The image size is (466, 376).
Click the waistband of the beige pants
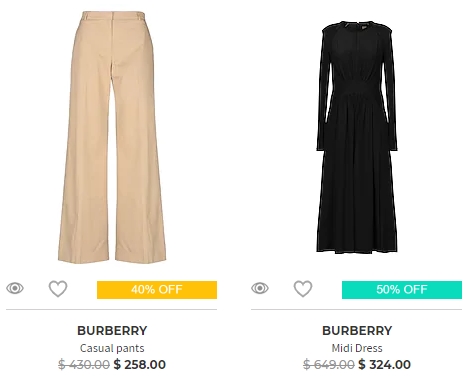click(x=114, y=16)
